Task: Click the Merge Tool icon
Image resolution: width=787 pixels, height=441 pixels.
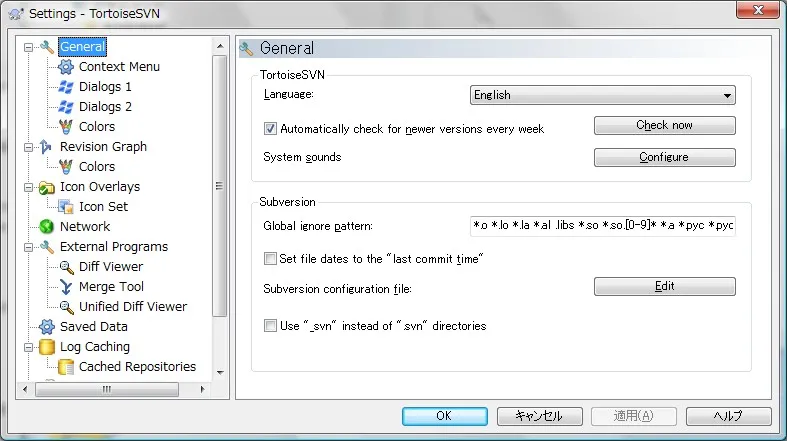Action: click(66, 287)
